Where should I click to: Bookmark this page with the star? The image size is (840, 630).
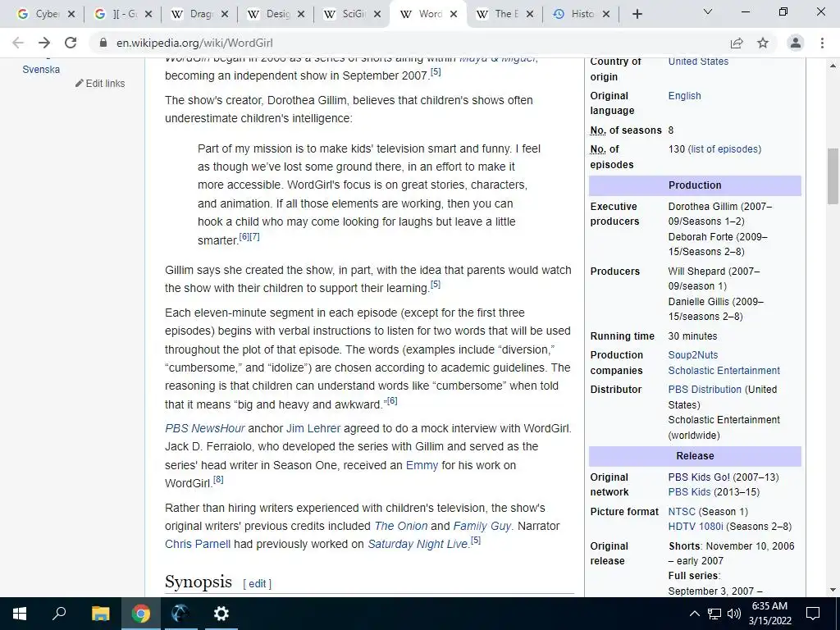pos(763,43)
